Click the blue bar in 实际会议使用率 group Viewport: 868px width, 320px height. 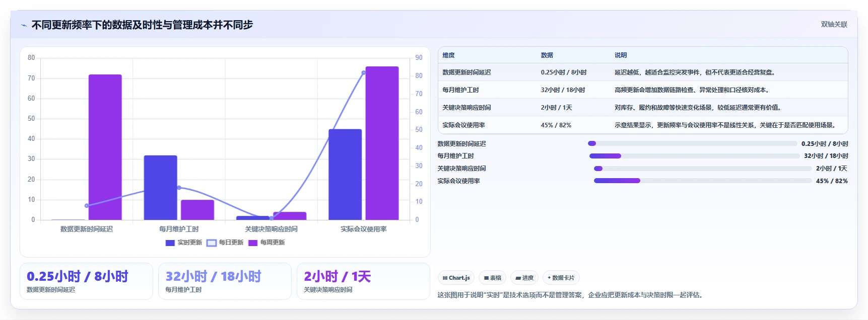click(345, 175)
